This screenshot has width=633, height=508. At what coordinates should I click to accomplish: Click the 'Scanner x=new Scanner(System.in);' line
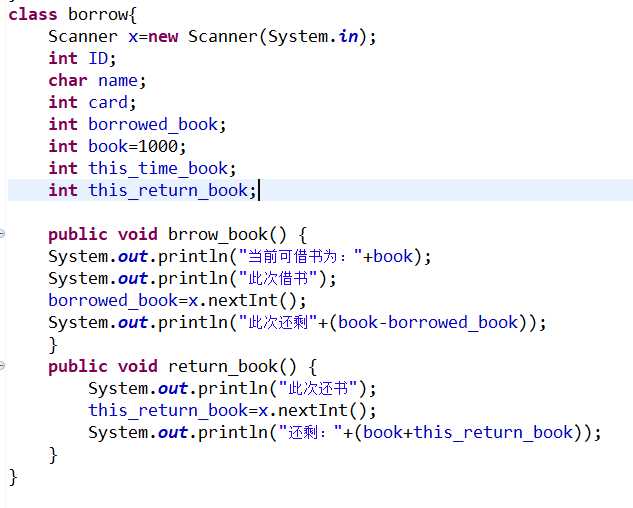click(212, 37)
